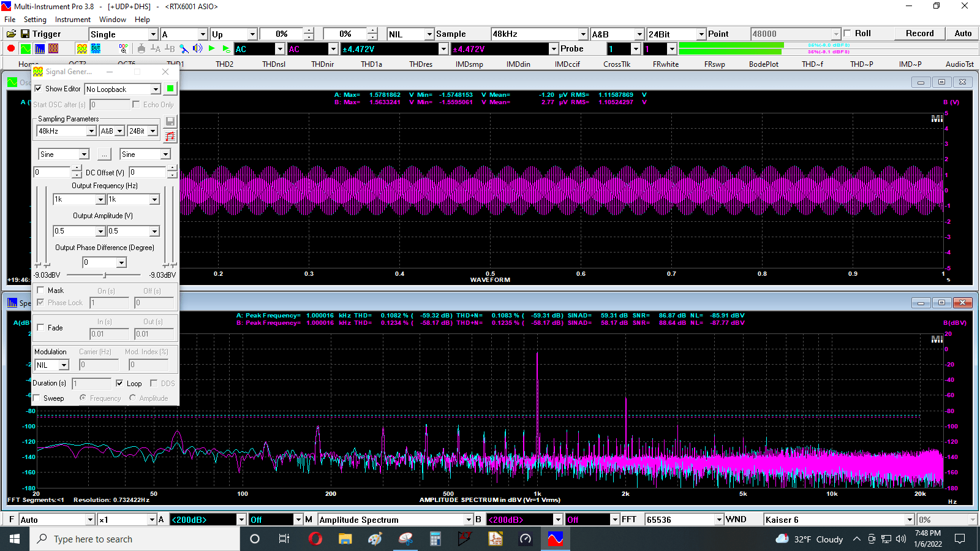Click the Record button
Viewport: 980px width, 551px height.
[x=919, y=34]
